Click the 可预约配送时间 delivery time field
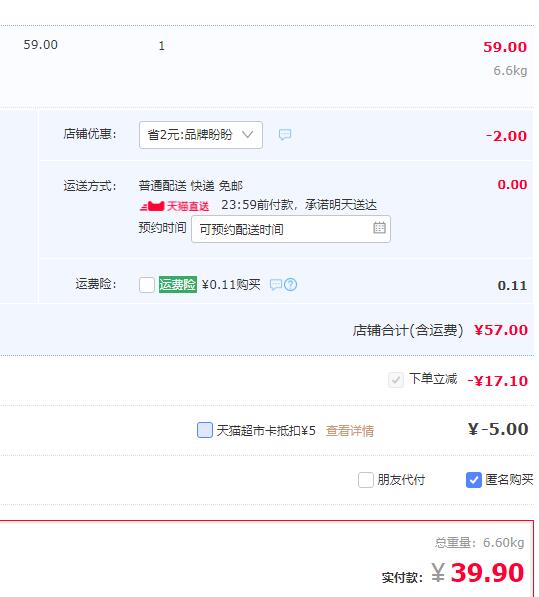This screenshot has height=597, width=539. pyautogui.click(x=291, y=229)
